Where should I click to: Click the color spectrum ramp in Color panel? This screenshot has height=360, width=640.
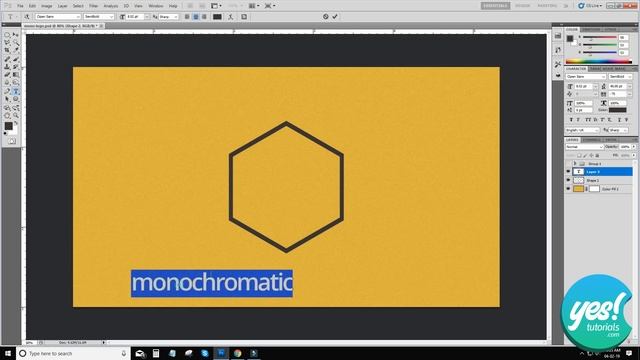pos(598,62)
